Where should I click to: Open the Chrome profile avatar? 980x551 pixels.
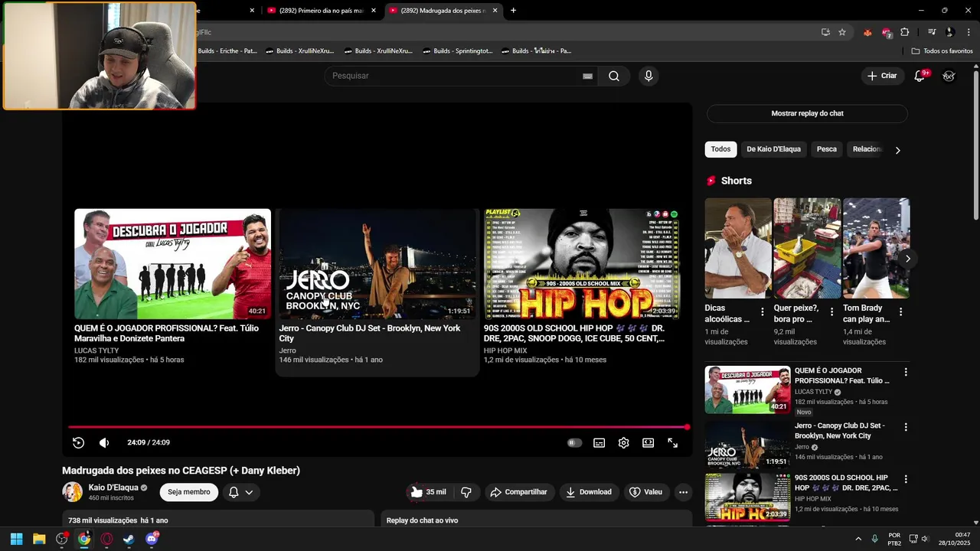pos(950,32)
